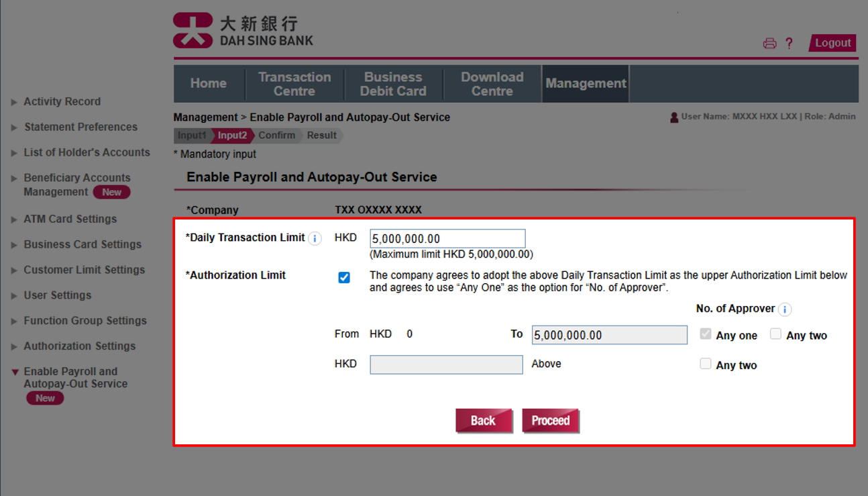Expand Business Card Settings arrow
868x496 pixels.
pyautogui.click(x=14, y=245)
